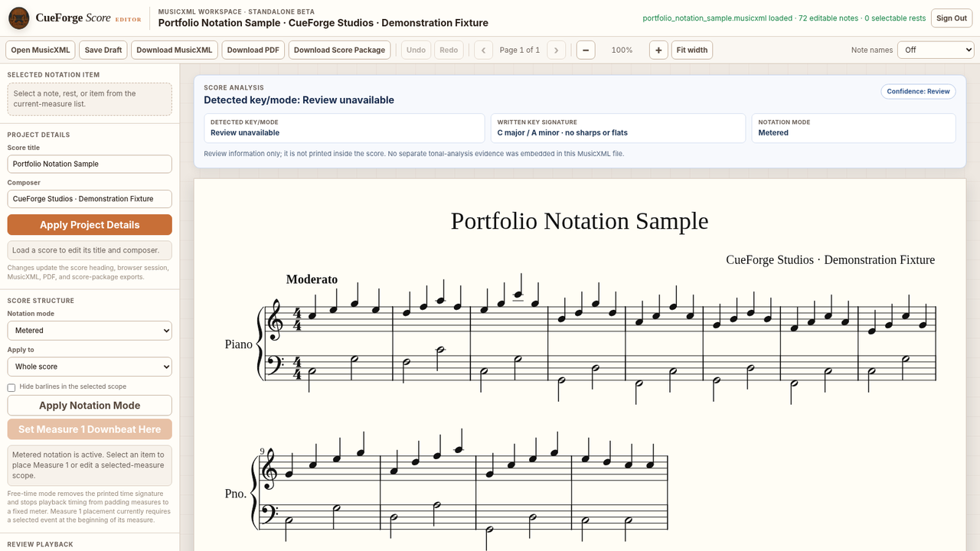Image resolution: width=980 pixels, height=551 pixels.
Task: Go to next page chevron
Action: coord(557,50)
